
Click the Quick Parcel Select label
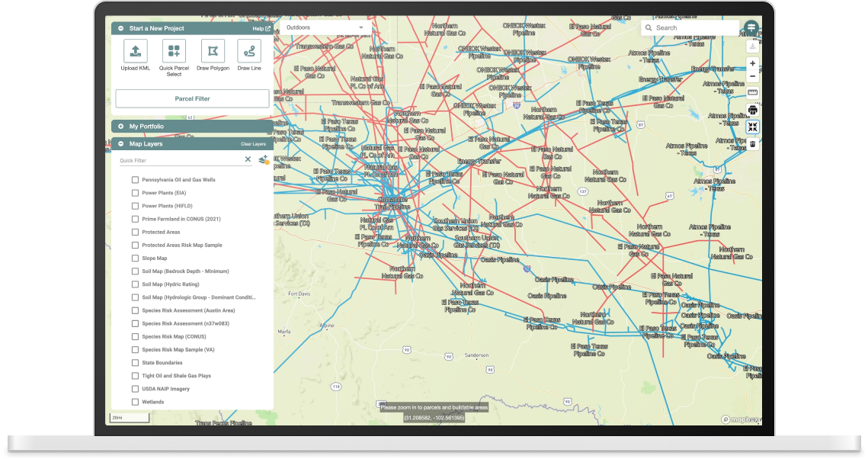point(174,72)
